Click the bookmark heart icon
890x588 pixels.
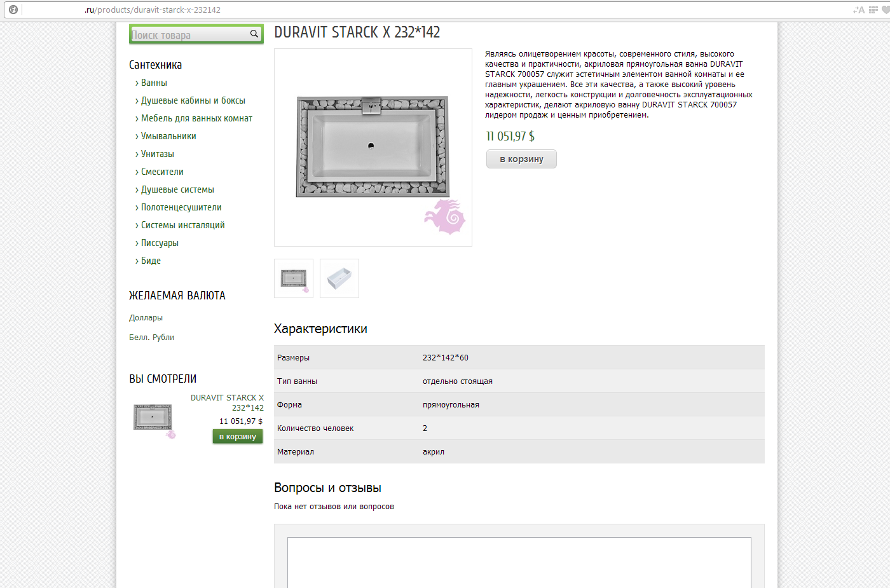885,10
